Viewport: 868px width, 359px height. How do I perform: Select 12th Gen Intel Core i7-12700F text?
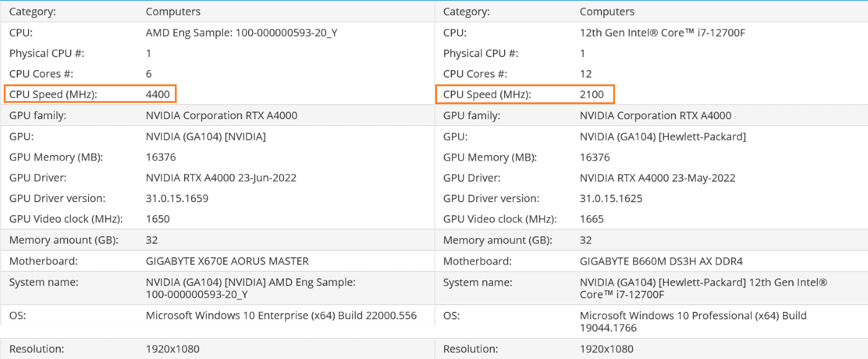coord(662,32)
